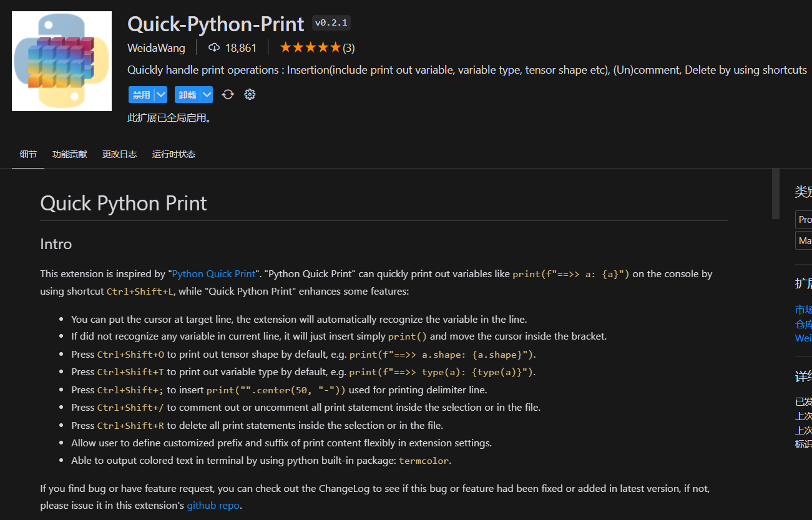
Task: Click the termcolor package name
Action: pos(424,461)
